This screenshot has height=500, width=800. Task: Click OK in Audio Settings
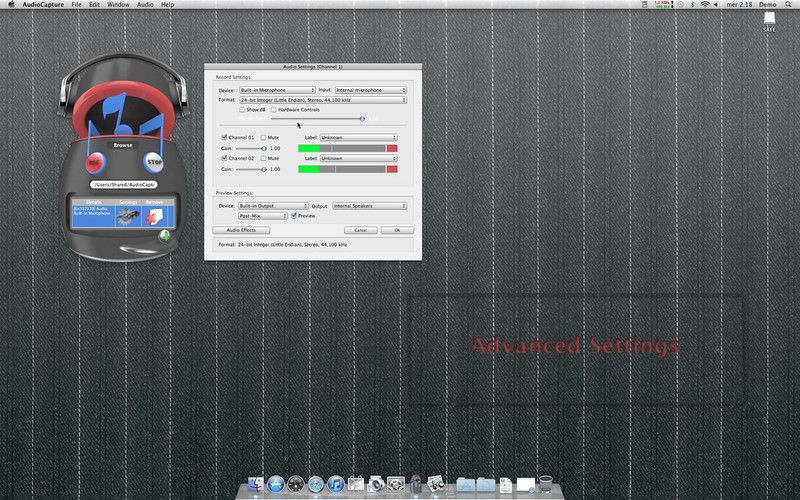tap(397, 230)
